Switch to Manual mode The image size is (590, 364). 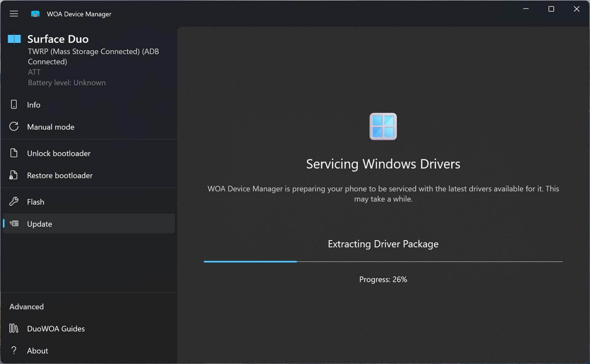(x=89, y=127)
